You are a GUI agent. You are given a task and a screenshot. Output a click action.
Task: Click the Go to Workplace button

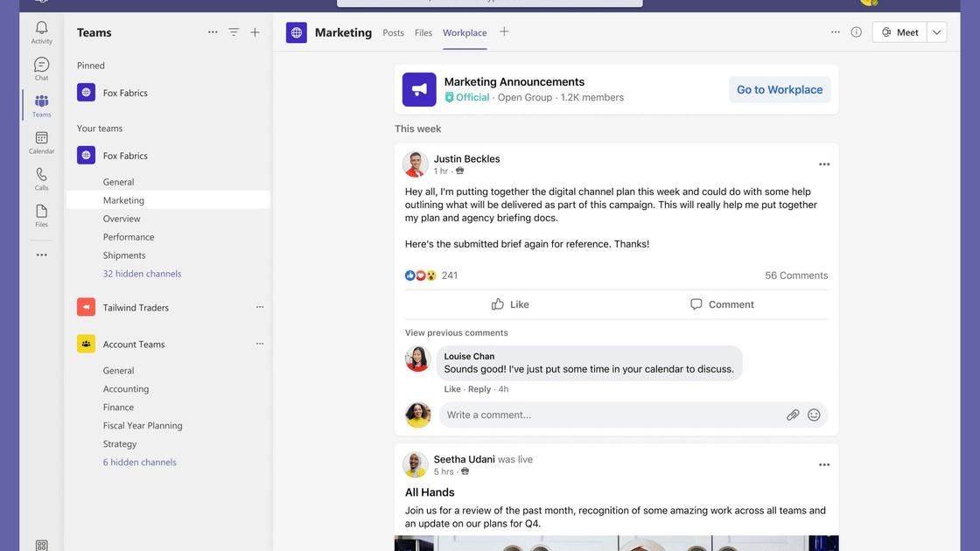click(779, 87)
